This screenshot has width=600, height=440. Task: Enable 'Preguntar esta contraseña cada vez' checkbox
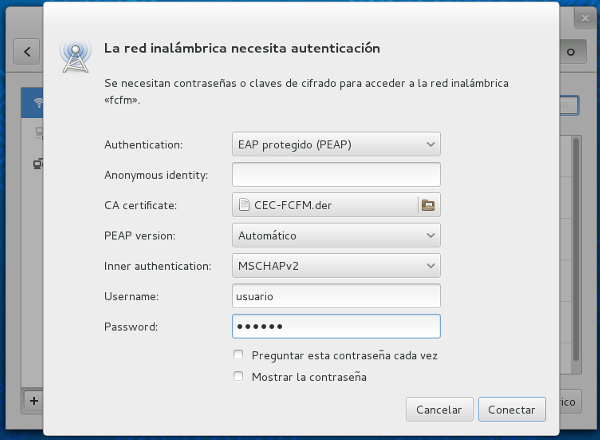click(238, 355)
